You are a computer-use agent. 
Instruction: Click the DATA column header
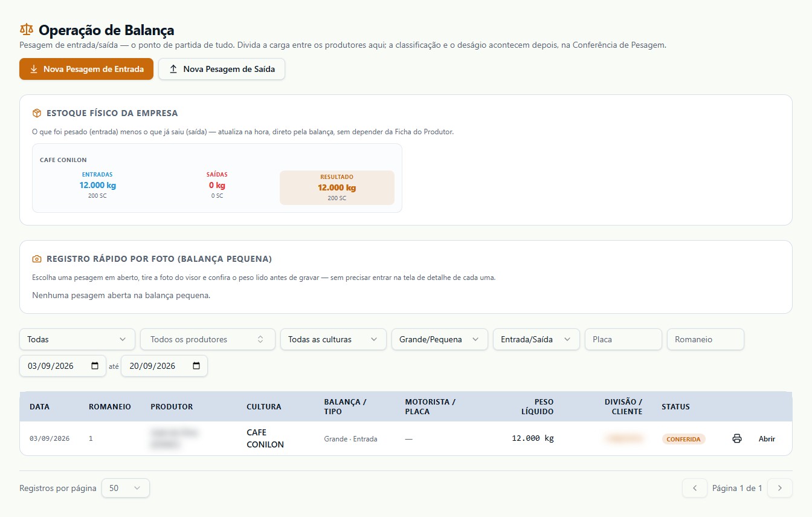39,406
